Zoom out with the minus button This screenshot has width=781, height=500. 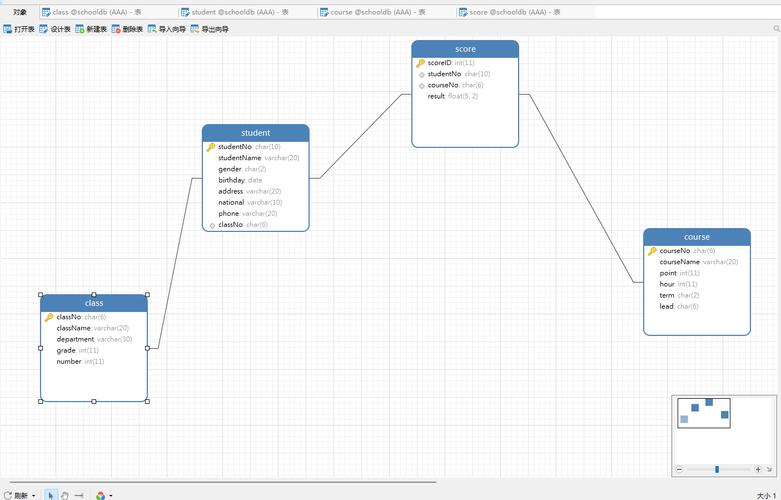tap(679, 469)
